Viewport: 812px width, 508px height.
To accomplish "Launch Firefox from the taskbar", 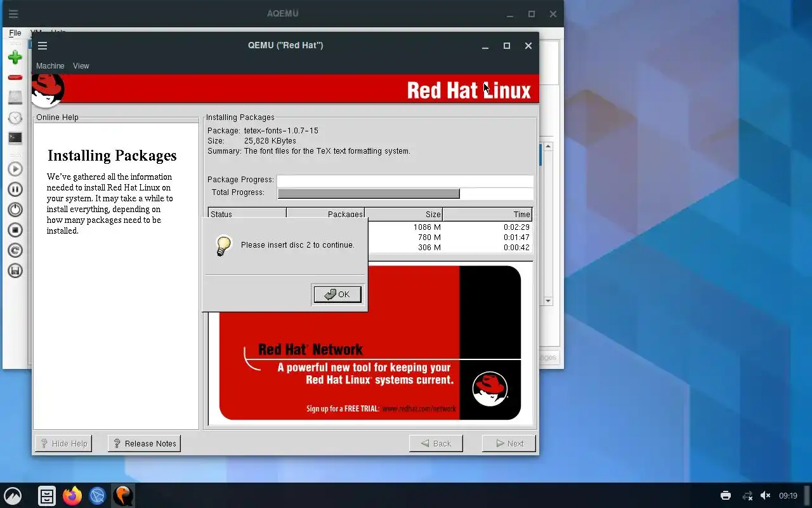I will coord(72,495).
